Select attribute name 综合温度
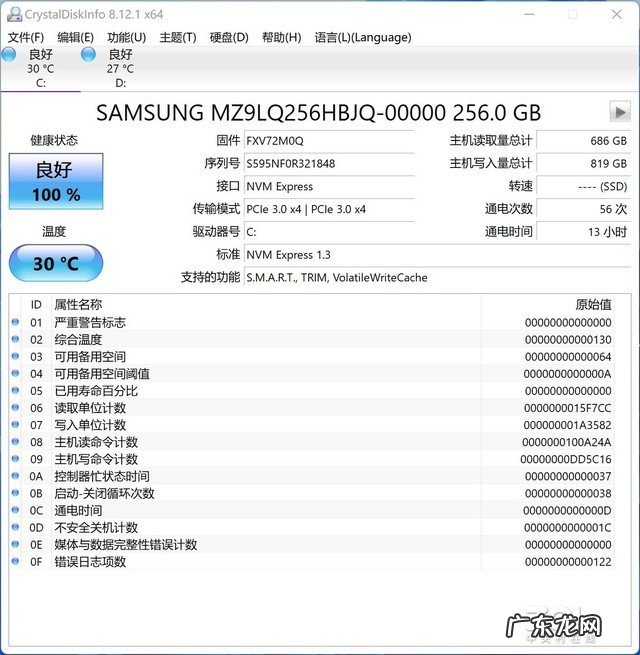This screenshot has height=655, width=640. [x=78, y=340]
